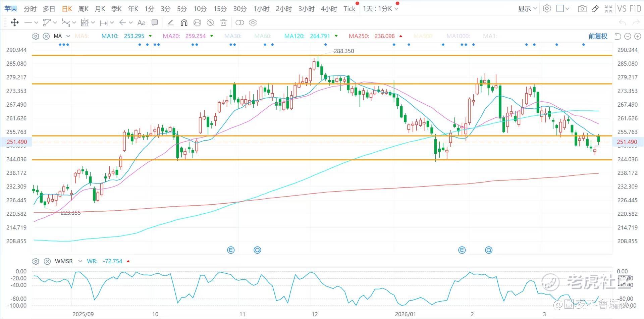Toggle the MA5 line visibility

point(82,36)
